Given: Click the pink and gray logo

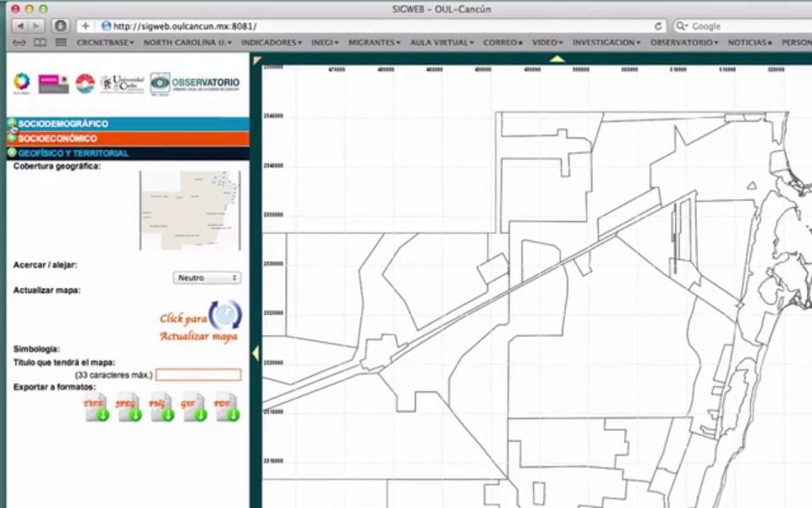Looking at the screenshot, I should pyautogui.click(x=53, y=84).
